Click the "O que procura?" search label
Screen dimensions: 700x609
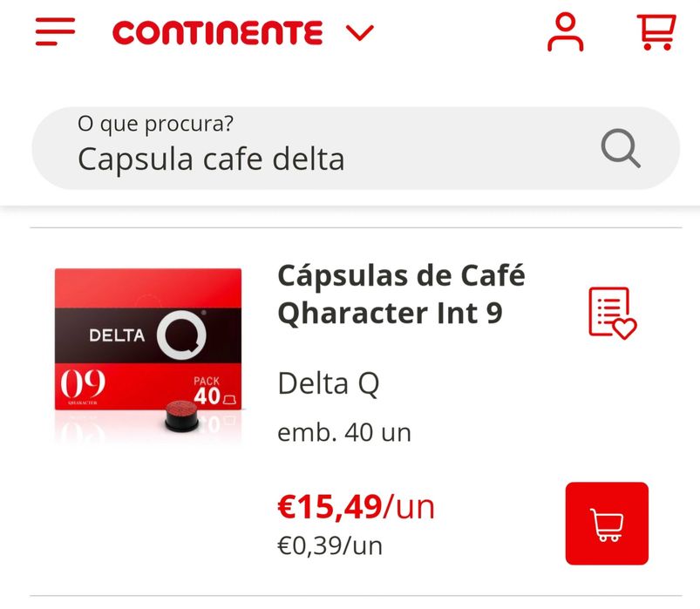(155, 125)
